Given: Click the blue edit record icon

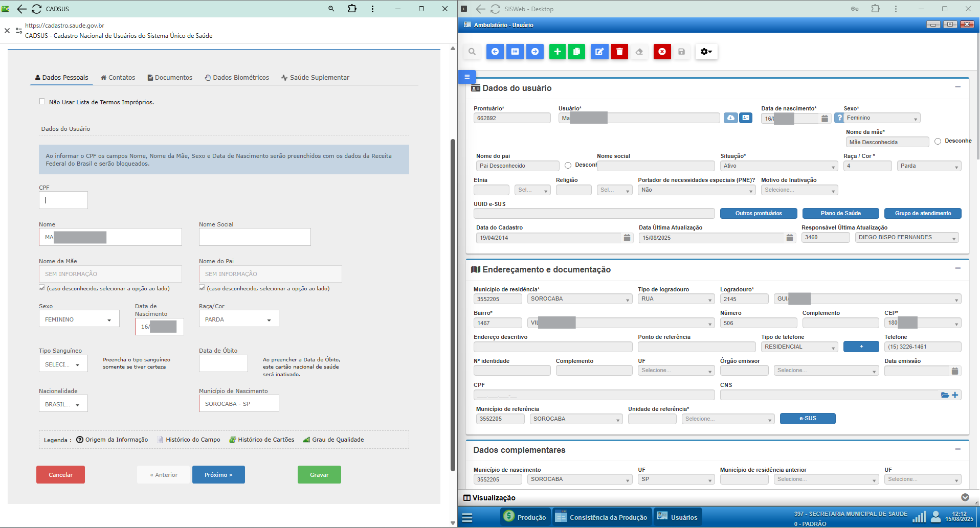Looking at the screenshot, I should [599, 52].
